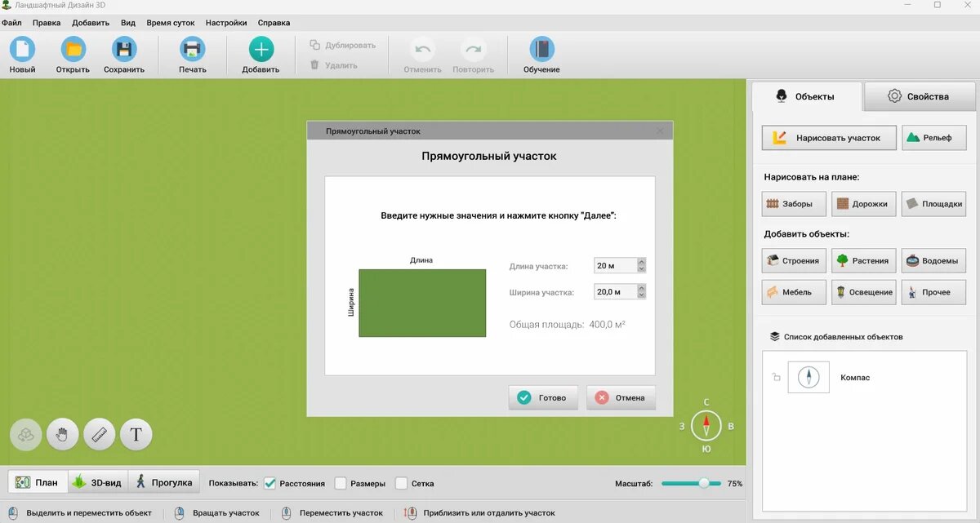Close the Прямоугольный участок dialog

660,131
